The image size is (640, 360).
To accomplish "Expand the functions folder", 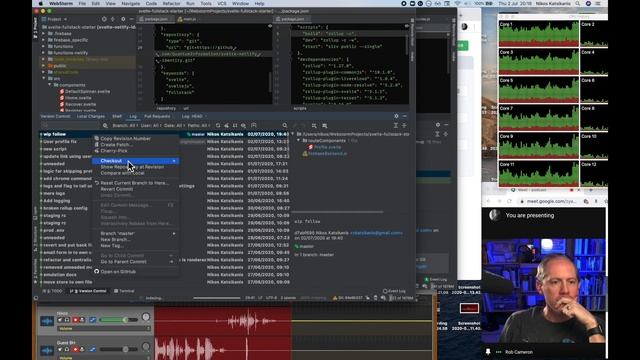I will [x=44, y=47].
